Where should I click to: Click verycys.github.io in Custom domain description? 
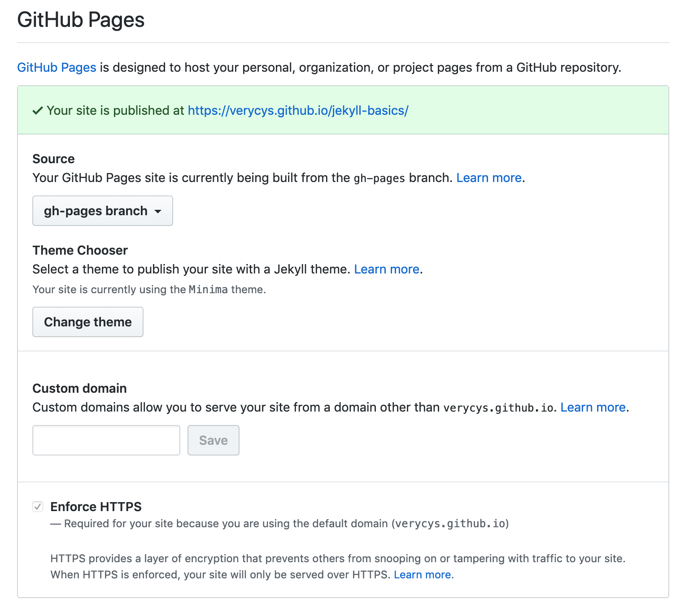tap(498, 408)
